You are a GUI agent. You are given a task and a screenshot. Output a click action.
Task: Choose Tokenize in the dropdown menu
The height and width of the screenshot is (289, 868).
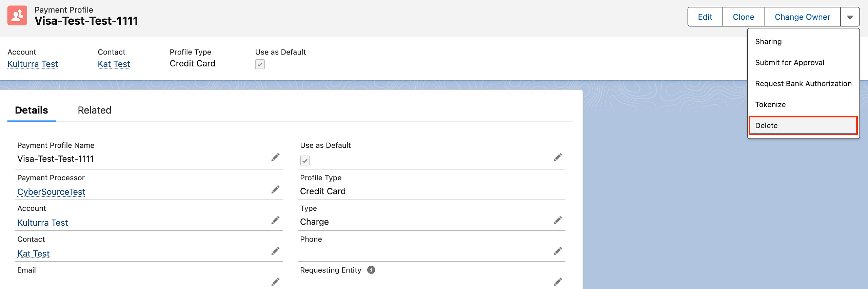point(770,105)
